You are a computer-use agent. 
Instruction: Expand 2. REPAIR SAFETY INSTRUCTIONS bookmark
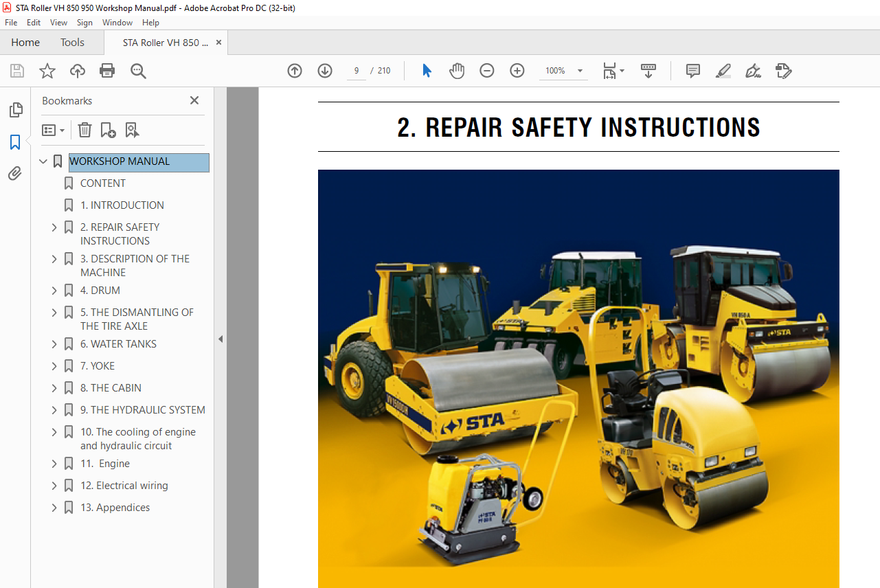click(54, 227)
